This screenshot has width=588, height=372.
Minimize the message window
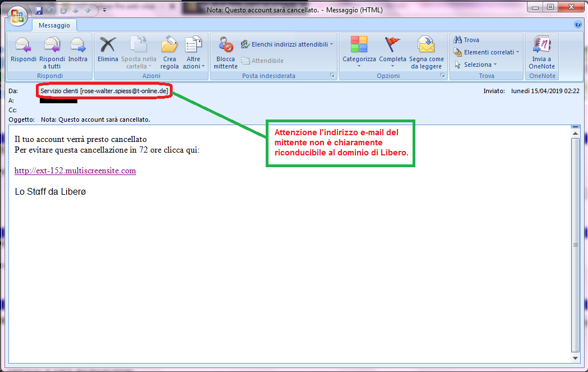point(535,7)
